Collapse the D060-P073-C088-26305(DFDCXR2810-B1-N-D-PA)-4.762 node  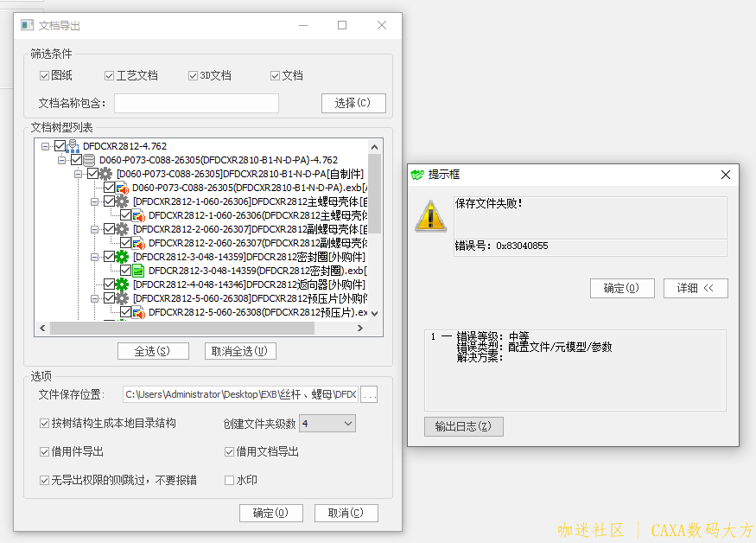[x=61, y=160]
